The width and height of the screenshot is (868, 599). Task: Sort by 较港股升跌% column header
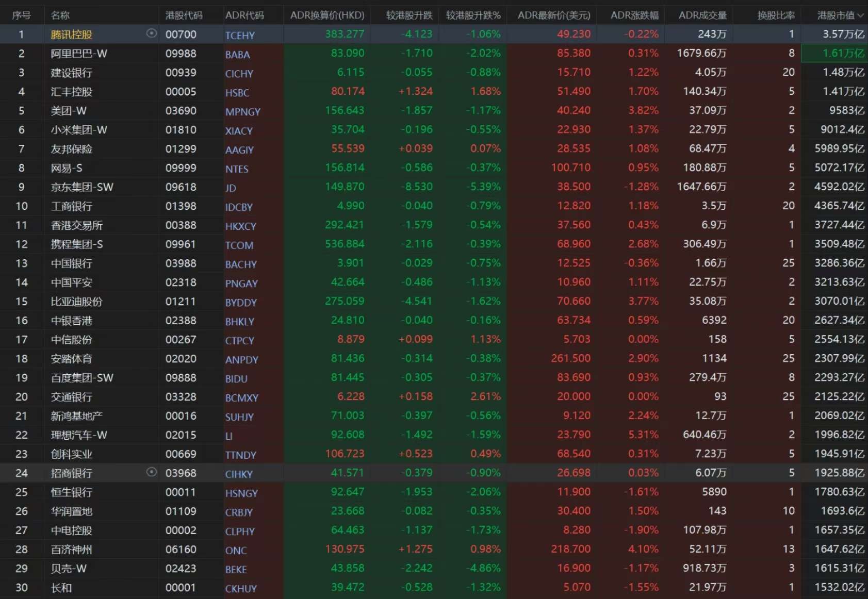pyautogui.click(x=473, y=15)
